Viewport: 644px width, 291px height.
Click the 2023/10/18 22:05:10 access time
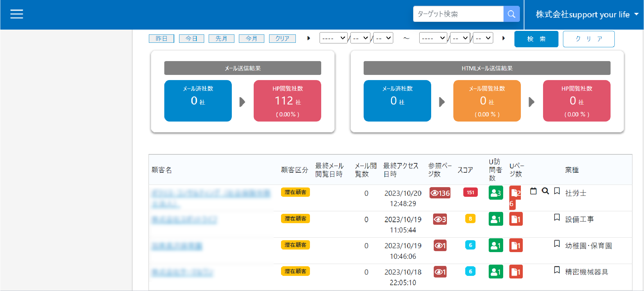(403, 277)
